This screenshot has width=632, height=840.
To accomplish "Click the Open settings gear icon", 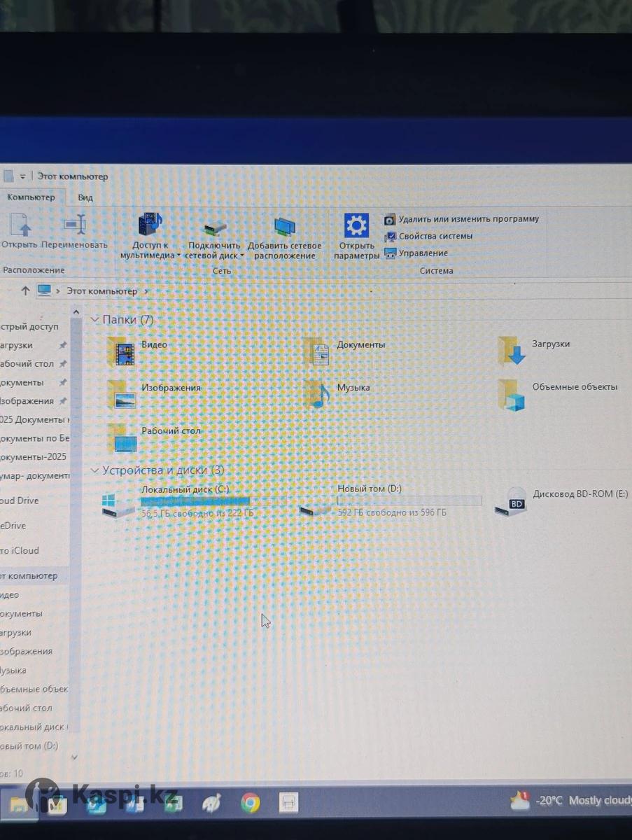I will (x=356, y=226).
